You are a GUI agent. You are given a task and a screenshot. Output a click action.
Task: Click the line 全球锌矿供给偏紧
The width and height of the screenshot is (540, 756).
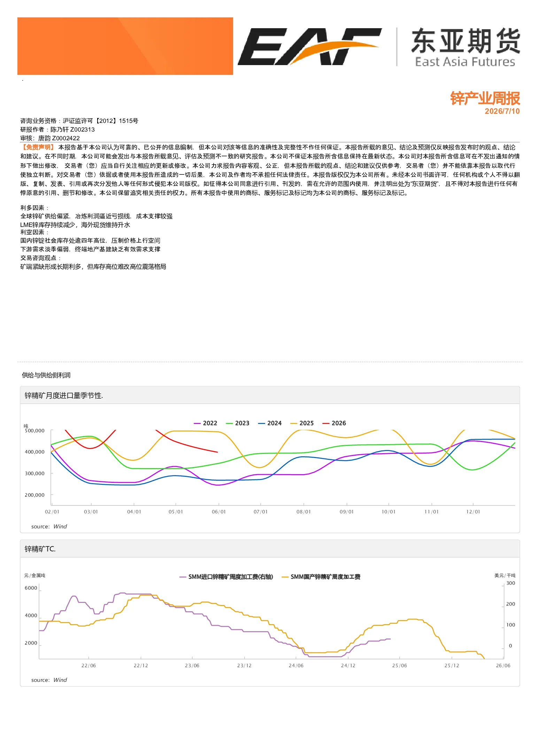click(96, 216)
